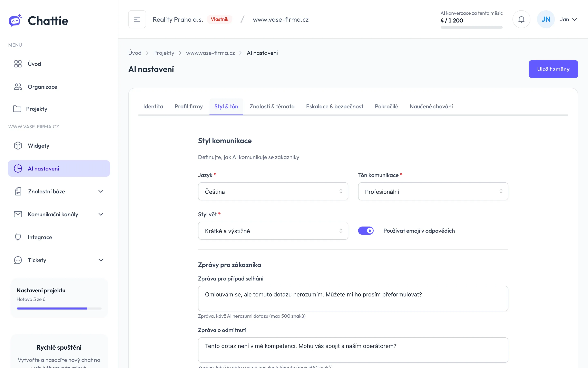Click the Organizace people icon
This screenshot has width=588, height=368.
(x=18, y=87)
